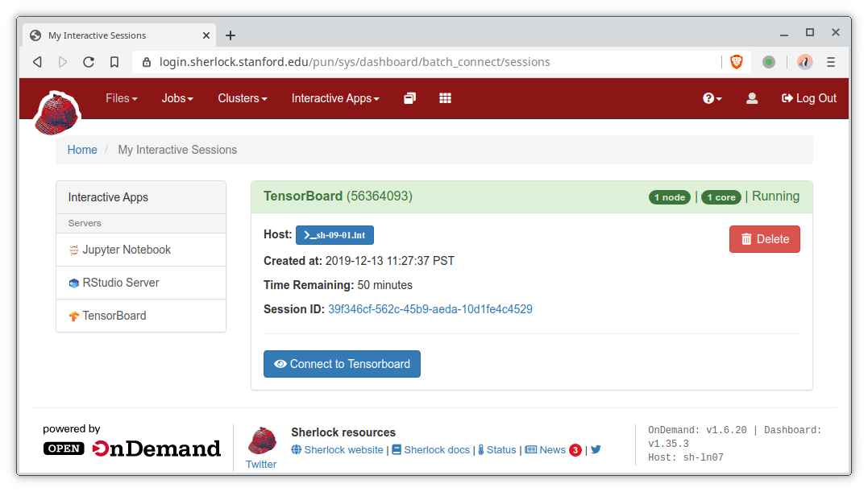This screenshot has height=492, width=868.
Task: Click the Sherlock docs book icon
Action: pos(397,449)
